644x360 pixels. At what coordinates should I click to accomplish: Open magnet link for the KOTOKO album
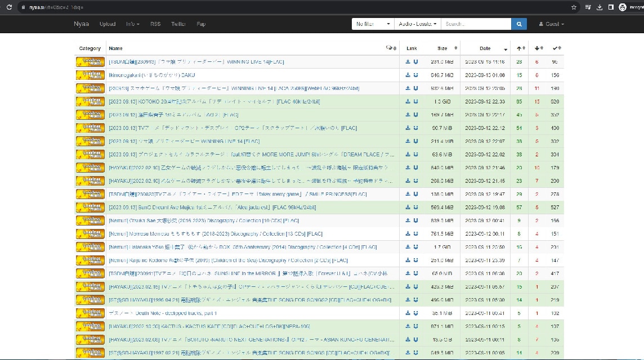coord(415,101)
